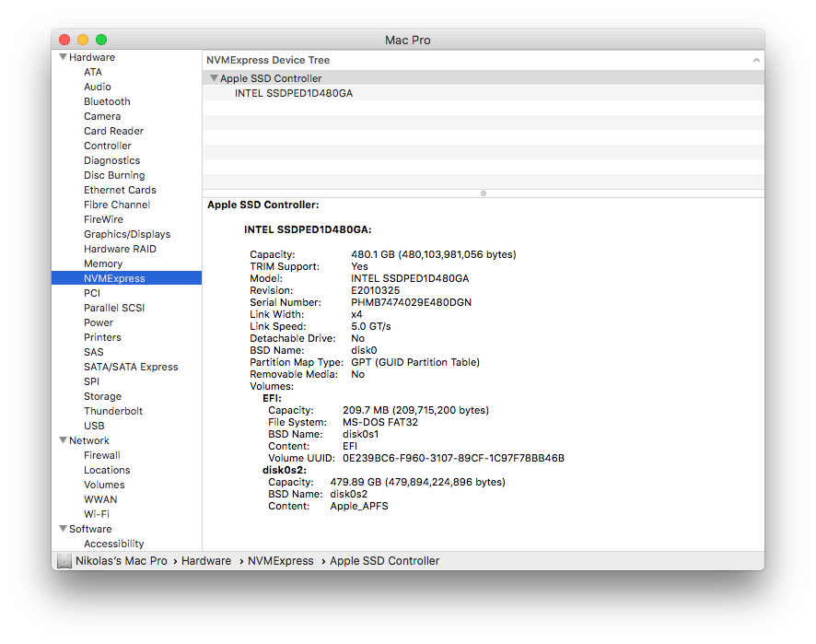Close the Mac Pro window
The width and height of the screenshot is (816, 644).
pyautogui.click(x=64, y=40)
